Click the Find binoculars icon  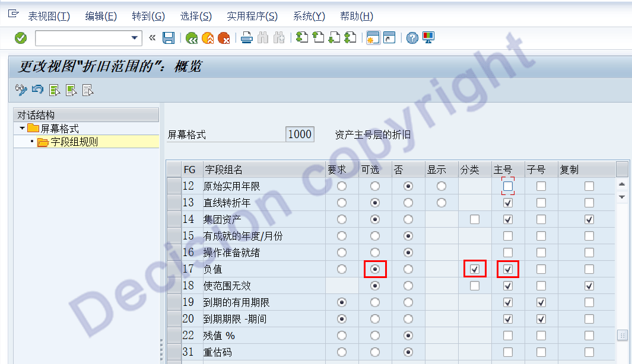pyautogui.click(x=263, y=39)
